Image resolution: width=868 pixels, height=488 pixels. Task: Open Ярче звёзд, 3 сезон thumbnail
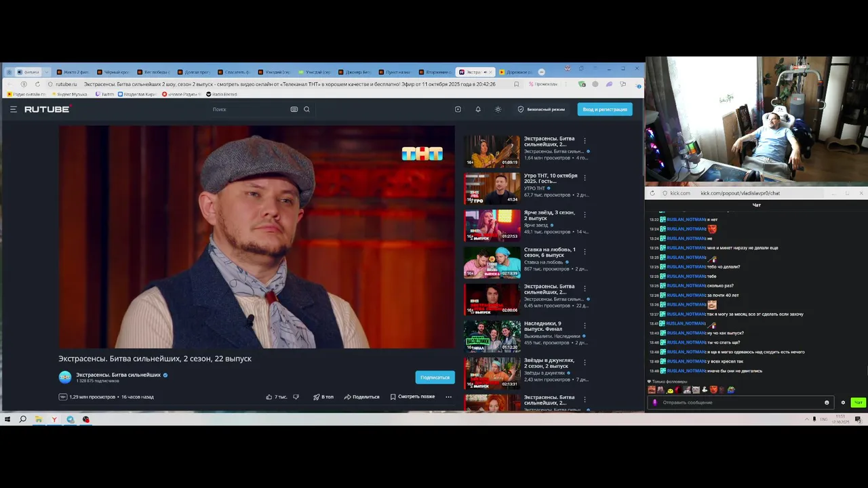click(492, 225)
